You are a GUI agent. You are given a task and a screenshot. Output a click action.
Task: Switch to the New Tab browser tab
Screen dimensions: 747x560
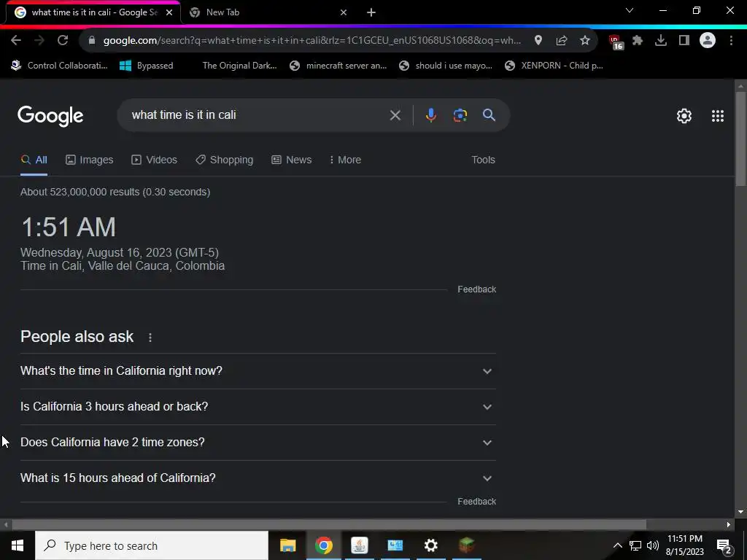pos(269,13)
